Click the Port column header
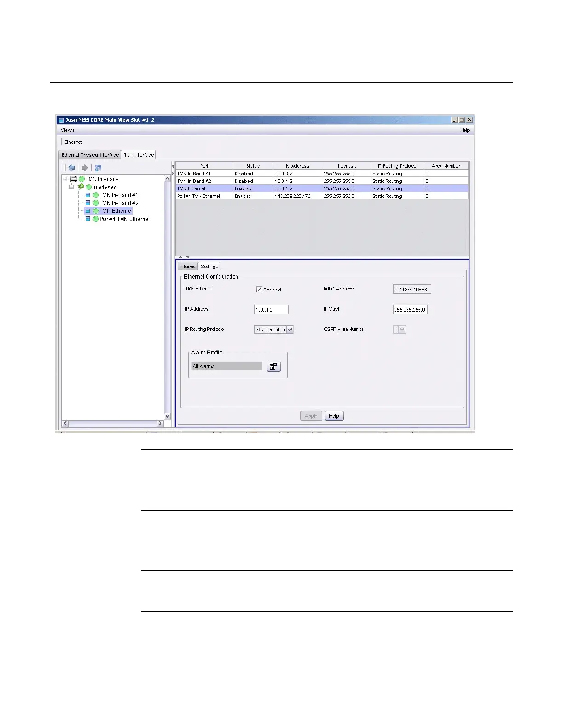563x728 pixels. [204, 166]
